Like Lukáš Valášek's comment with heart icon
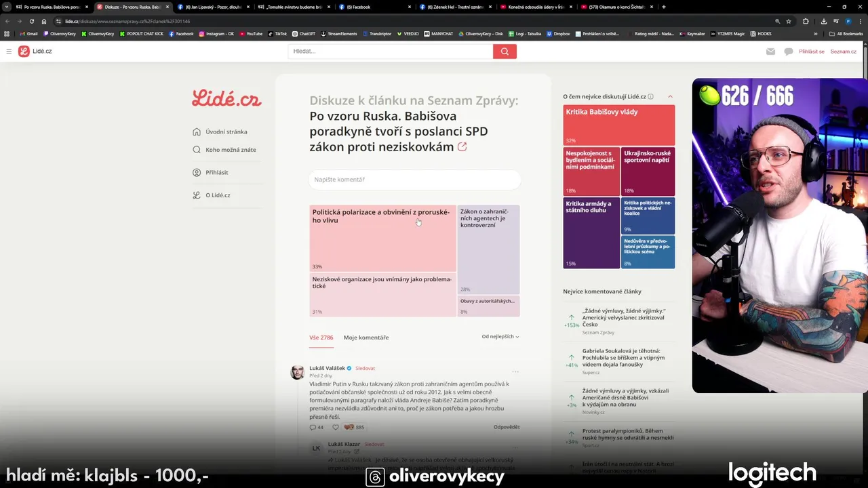 click(x=335, y=427)
